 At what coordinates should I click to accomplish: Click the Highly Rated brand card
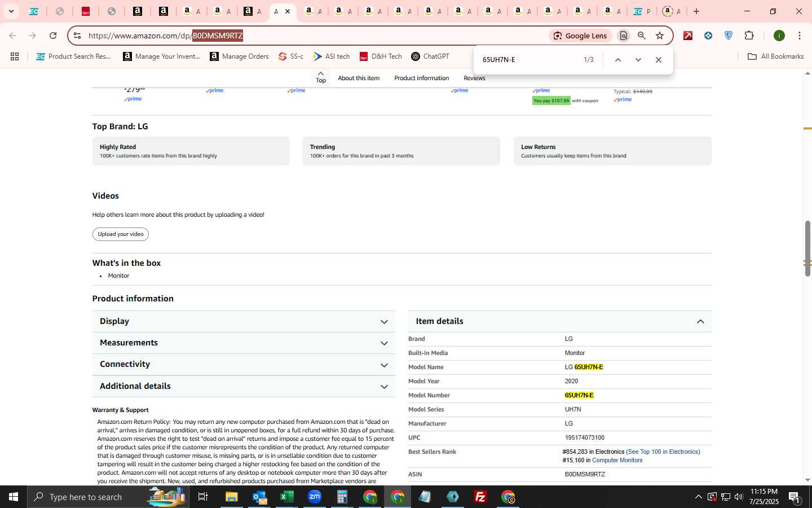pos(191,151)
